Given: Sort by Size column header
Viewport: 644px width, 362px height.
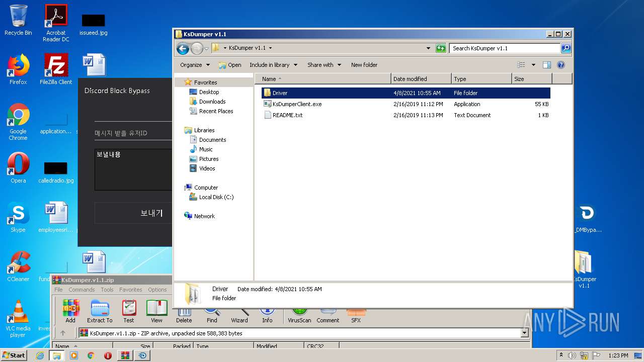Looking at the screenshot, I should [x=532, y=79].
